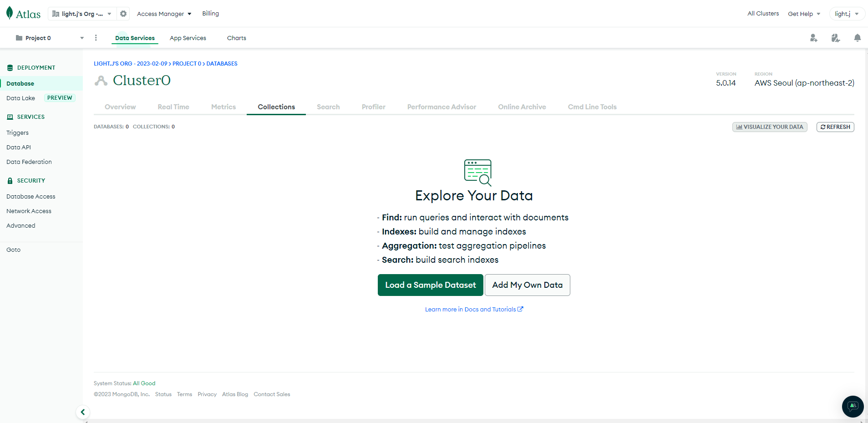Viewport: 868px width, 423px height.
Task: Click the Explore Your Data illustration
Action: [478, 173]
